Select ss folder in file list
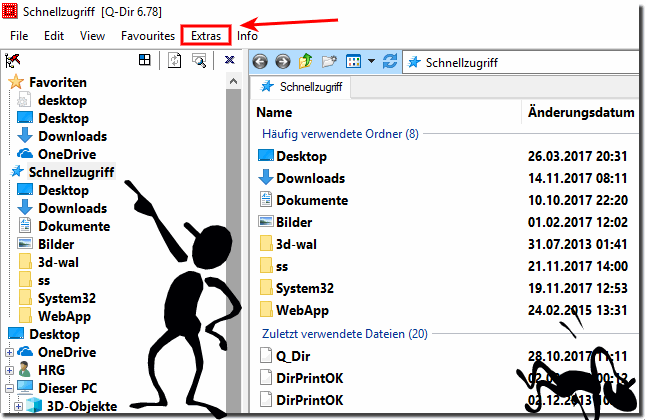Viewport: 646px width, 420px height. (282, 266)
